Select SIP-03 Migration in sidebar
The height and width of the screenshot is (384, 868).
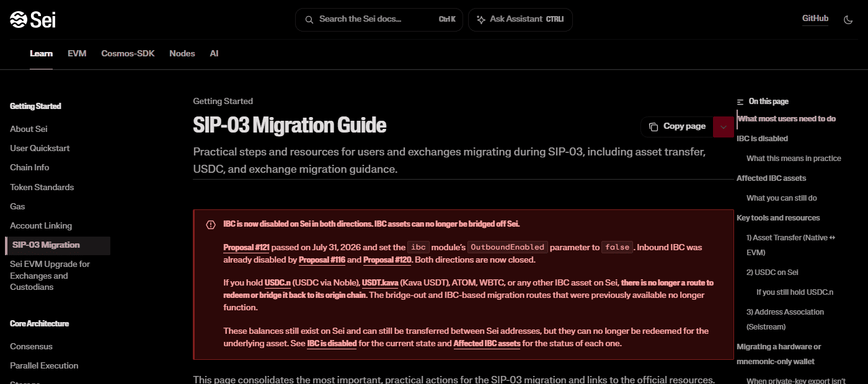(58, 245)
